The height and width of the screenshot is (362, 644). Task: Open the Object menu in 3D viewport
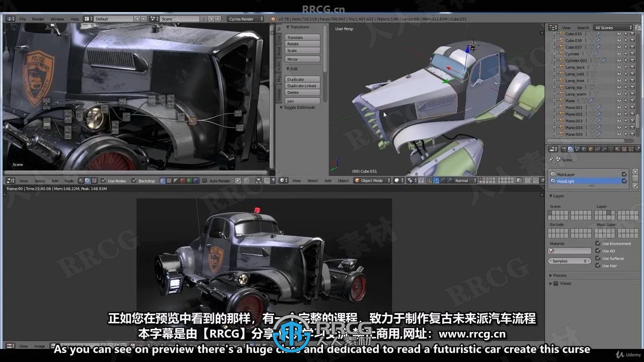point(343,180)
